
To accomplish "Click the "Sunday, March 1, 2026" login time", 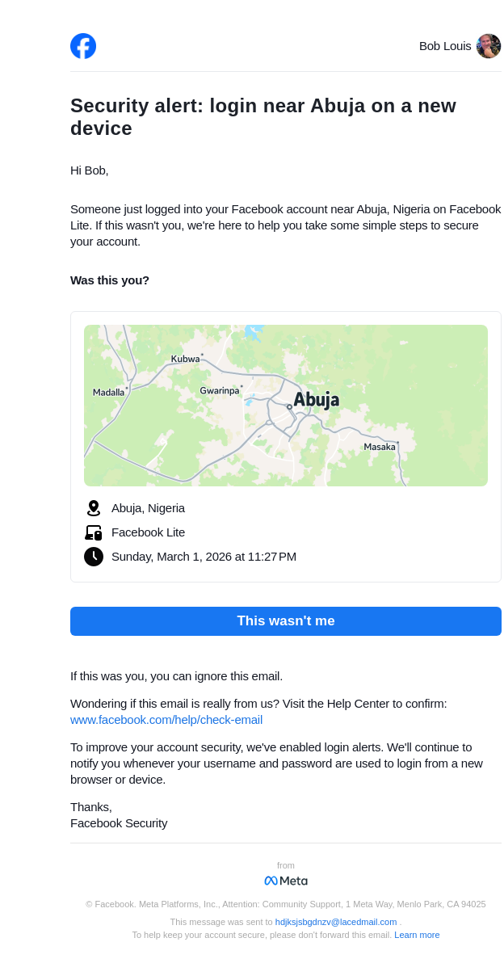I will [204, 557].
